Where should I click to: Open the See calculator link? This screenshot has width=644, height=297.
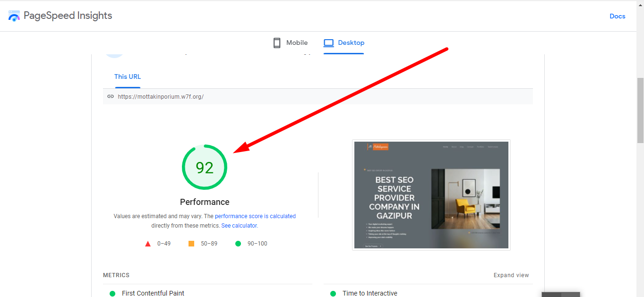(x=239, y=225)
